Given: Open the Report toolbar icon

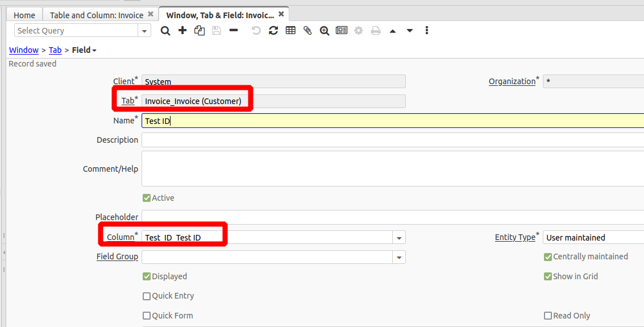Looking at the screenshot, I should 342,31.
